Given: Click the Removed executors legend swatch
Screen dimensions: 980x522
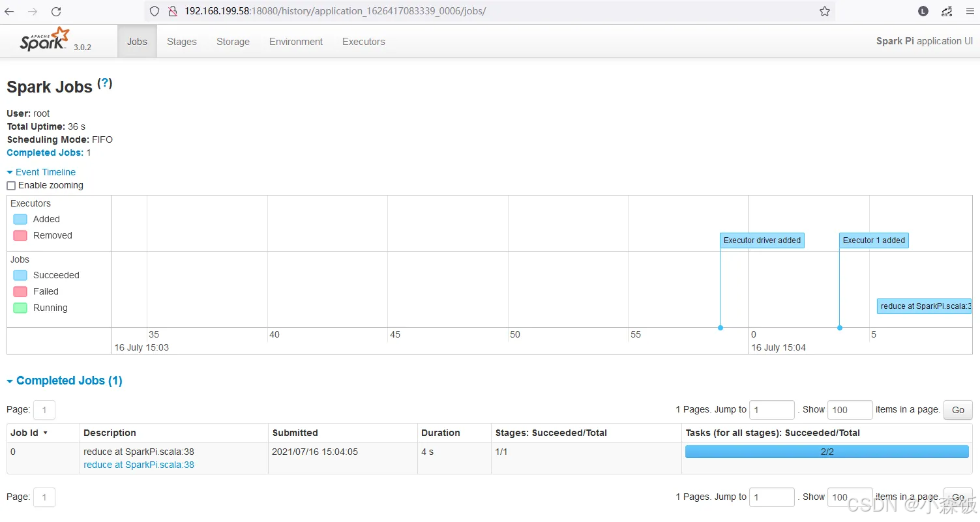Looking at the screenshot, I should pyautogui.click(x=20, y=236).
